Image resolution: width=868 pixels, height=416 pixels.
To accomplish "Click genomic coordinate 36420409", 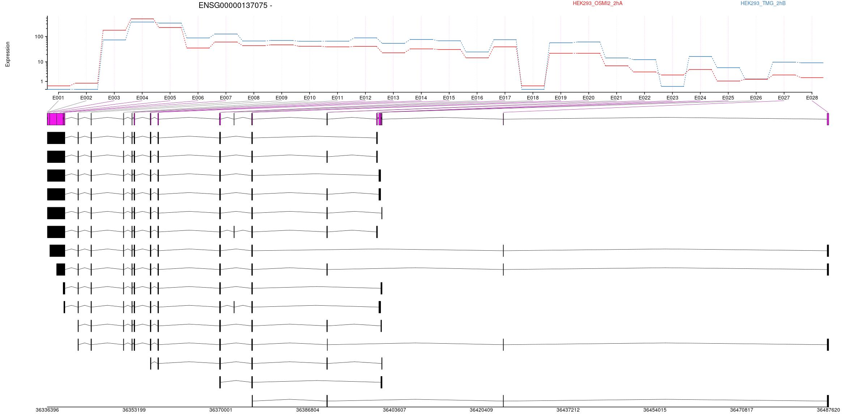I will point(481,410).
